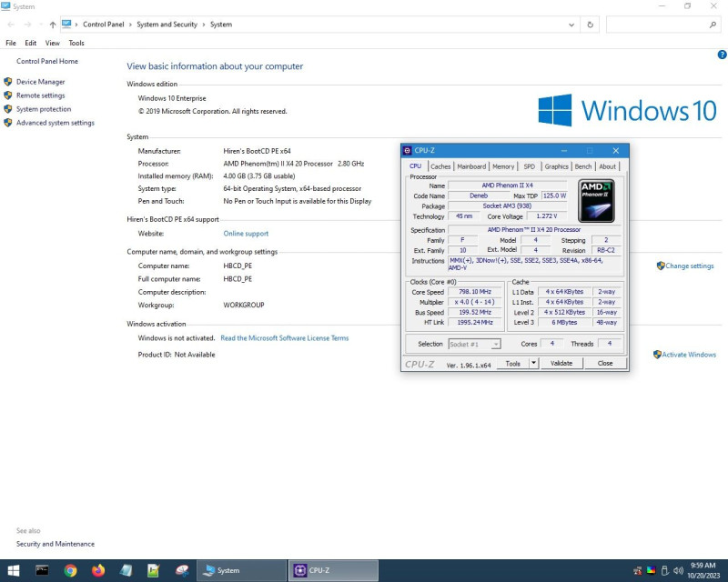Switch to the Graphics tab in CPU-Z
The width and height of the screenshot is (728, 582).
click(x=556, y=166)
